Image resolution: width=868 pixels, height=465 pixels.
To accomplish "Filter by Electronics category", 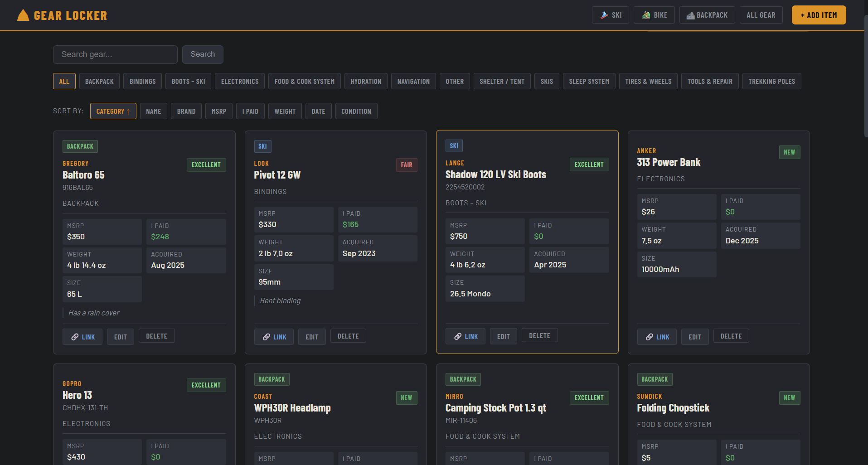I will [240, 81].
